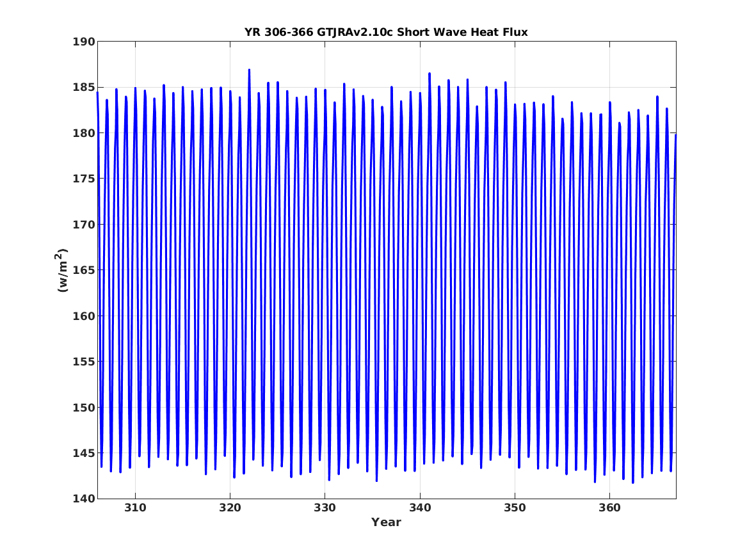This screenshot has width=747, height=560.
Task: Click the y-axis tick label '190'
Action: click(x=83, y=42)
